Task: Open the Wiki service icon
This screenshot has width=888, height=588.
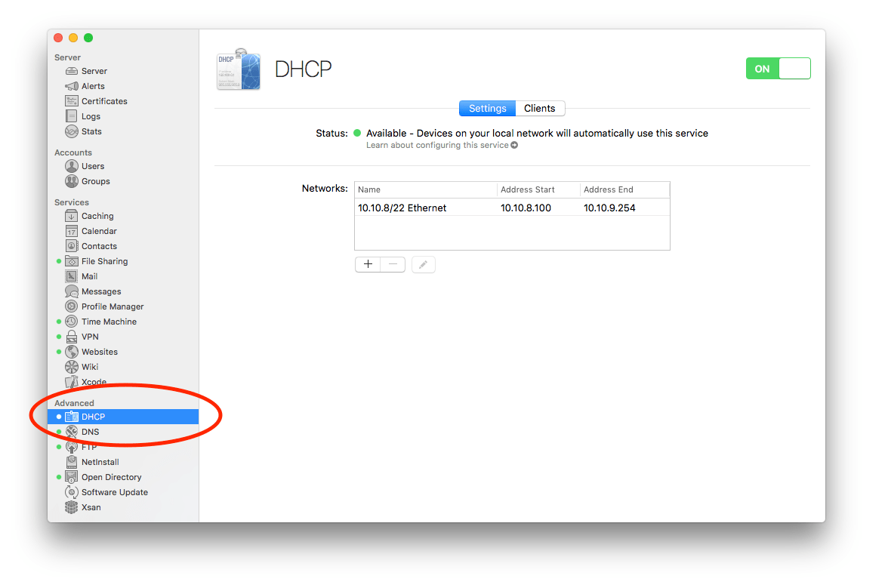Action: click(x=70, y=367)
